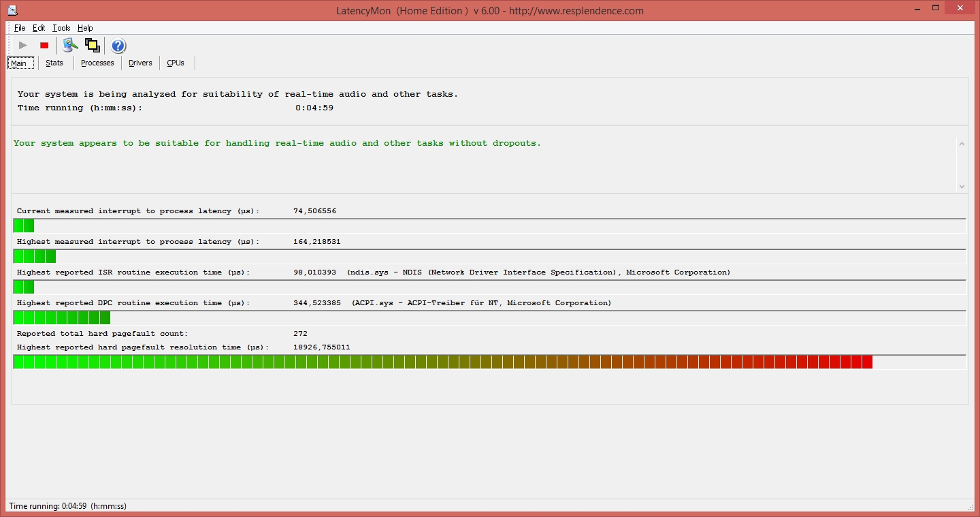Click the message box scroll up arrow
This screenshot has height=517, width=980.
pos(962,144)
